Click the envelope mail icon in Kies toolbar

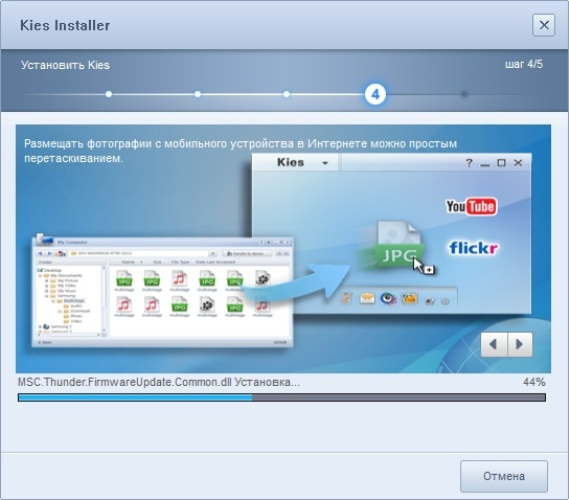coord(367,299)
